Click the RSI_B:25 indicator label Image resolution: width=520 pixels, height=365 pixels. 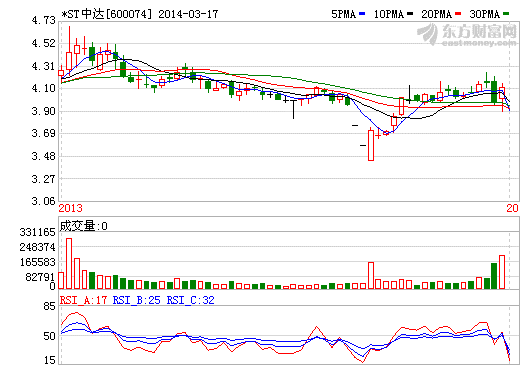(136, 300)
